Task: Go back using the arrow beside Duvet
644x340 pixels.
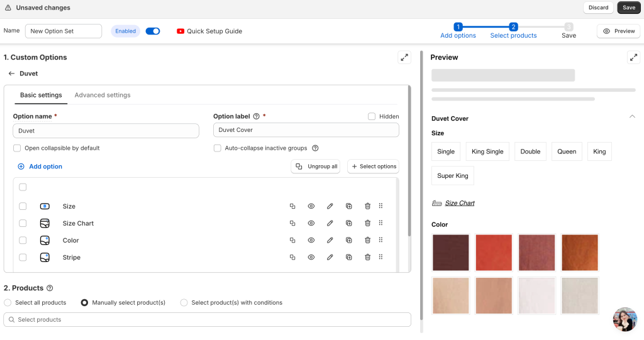Action: click(x=11, y=74)
